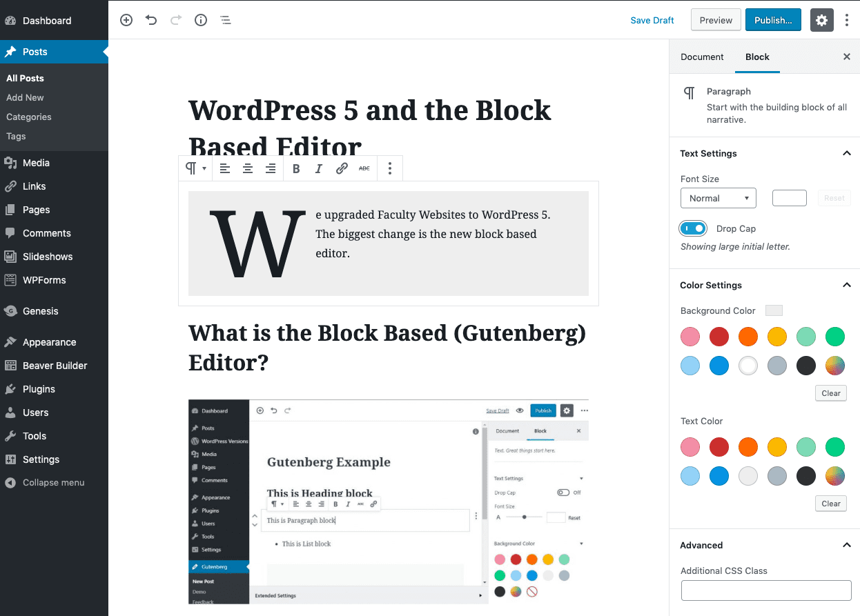Open the Block navigation icon
860x616 pixels.
[x=226, y=20]
